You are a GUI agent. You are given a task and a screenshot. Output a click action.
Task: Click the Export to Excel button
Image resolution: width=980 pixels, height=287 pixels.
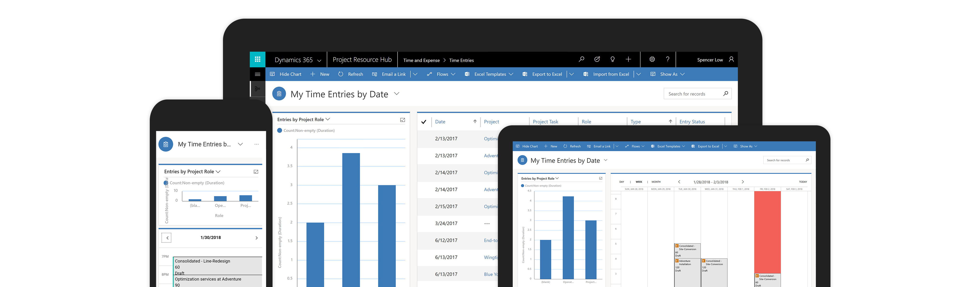point(547,74)
